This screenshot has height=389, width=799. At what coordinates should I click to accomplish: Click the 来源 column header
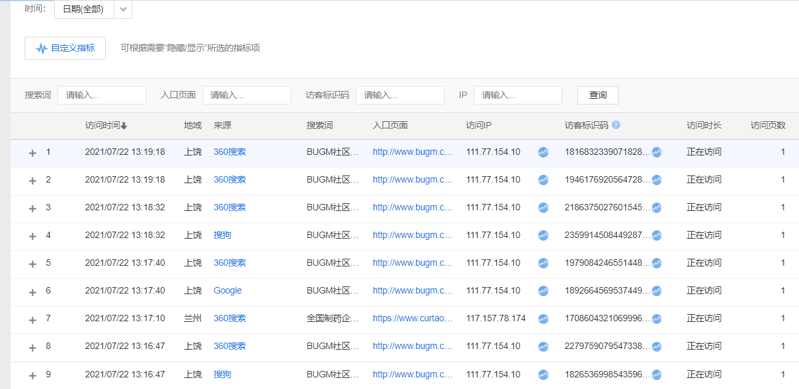(222, 125)
